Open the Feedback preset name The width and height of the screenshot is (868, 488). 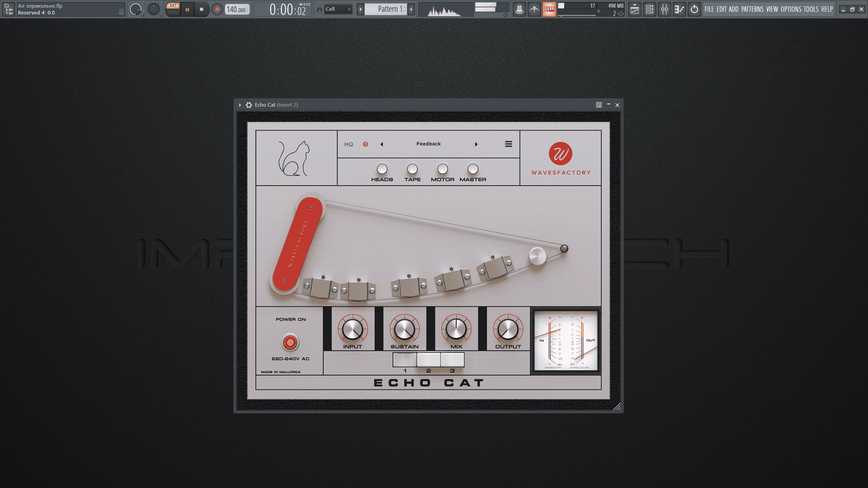429,144
